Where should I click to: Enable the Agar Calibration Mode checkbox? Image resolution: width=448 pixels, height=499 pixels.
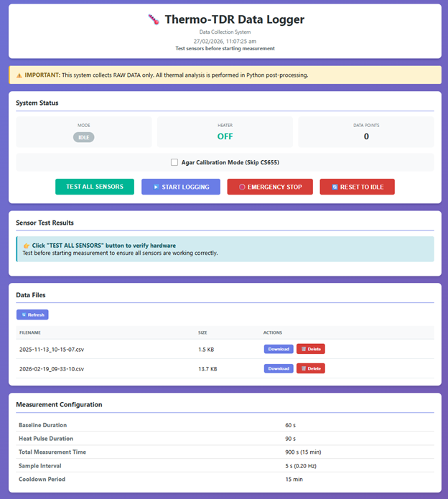(174, 162)
